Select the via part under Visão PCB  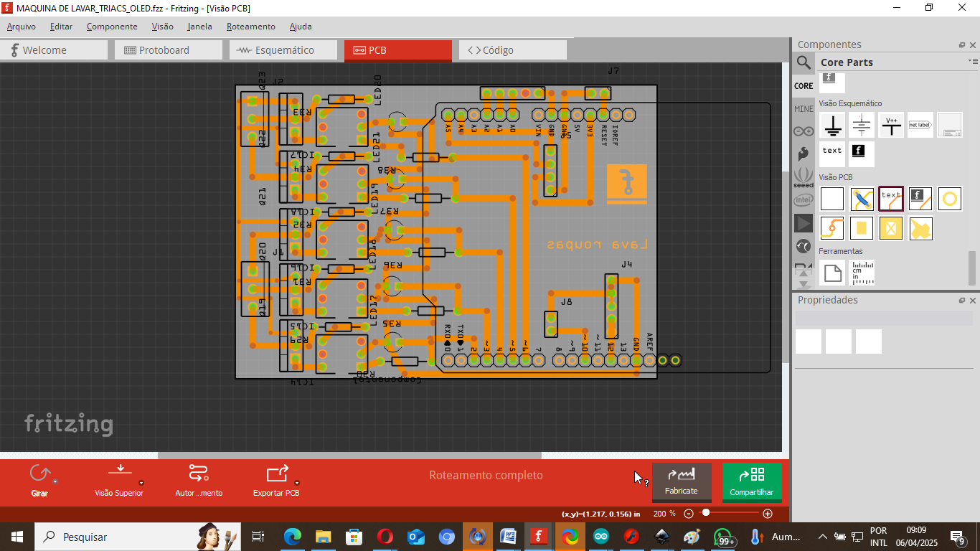click(949, 198)
